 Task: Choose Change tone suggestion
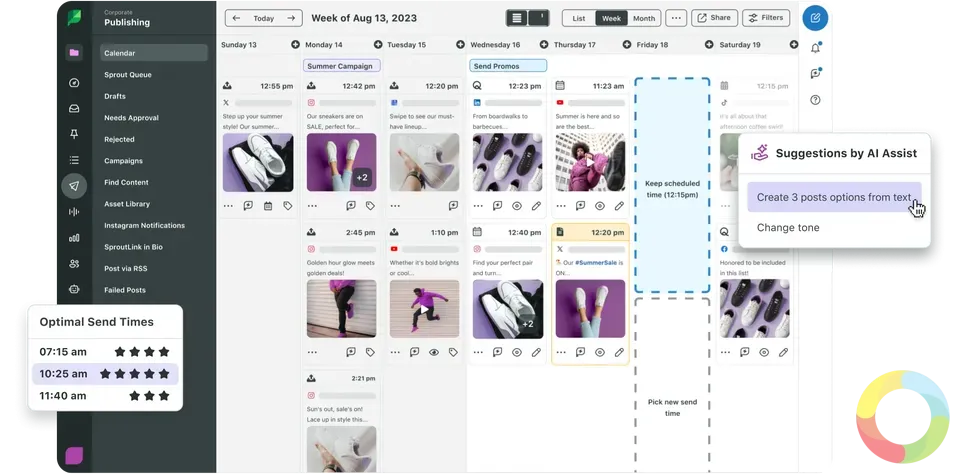point(788,227)
